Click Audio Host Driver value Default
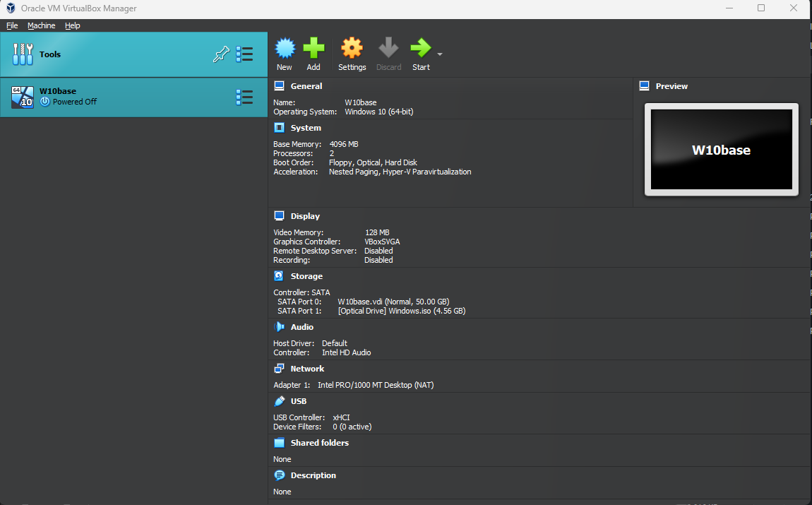 335,343
